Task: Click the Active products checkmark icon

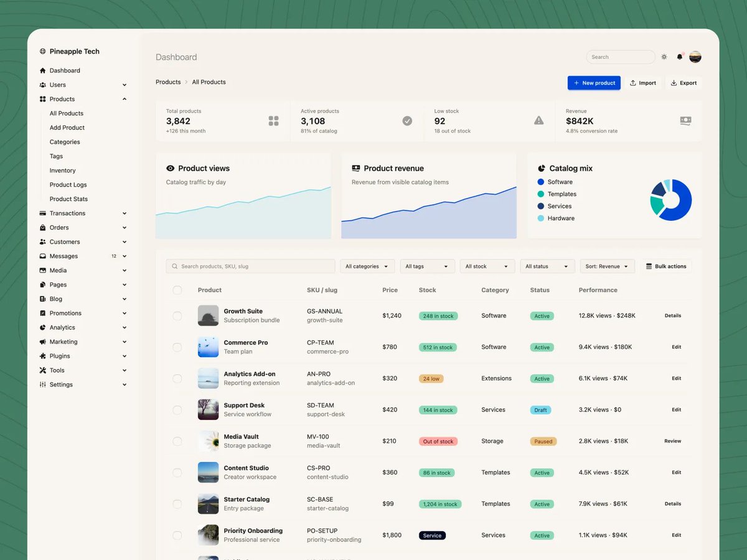Action: tap(407, 121)
